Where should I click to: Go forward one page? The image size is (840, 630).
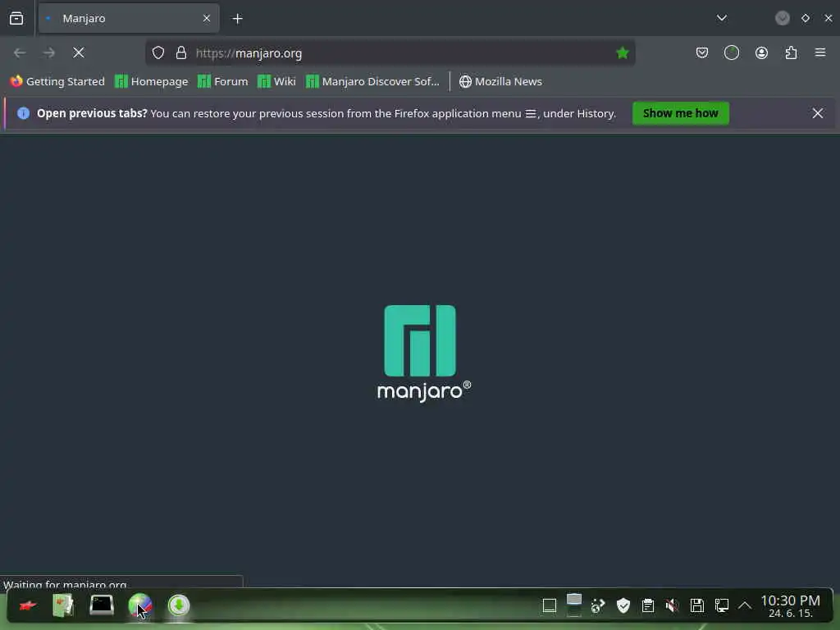pyautogui.click(x=48, y=52)
